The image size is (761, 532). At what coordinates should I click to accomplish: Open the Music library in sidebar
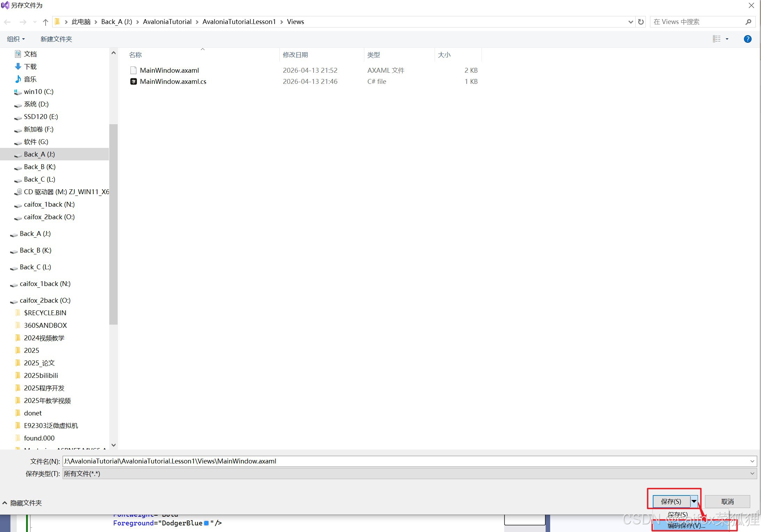click(30, 79)
